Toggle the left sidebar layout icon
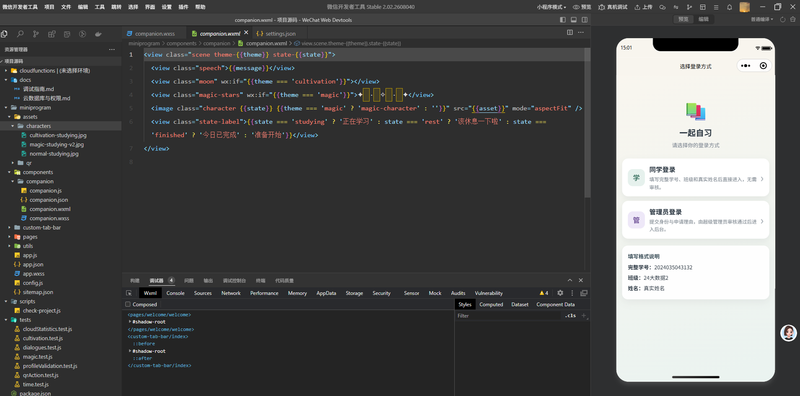800x396 pixels. (563, 20)
